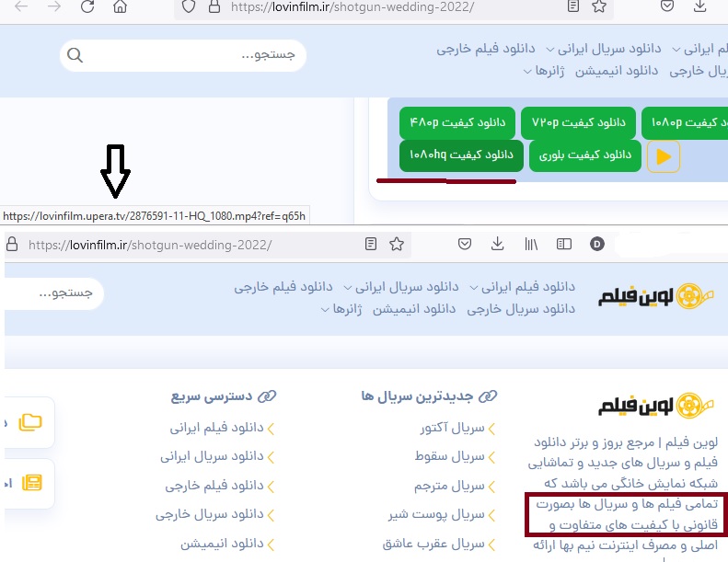Open the tracking protection shield icon
728x562 pixels.
pos(189,6)
